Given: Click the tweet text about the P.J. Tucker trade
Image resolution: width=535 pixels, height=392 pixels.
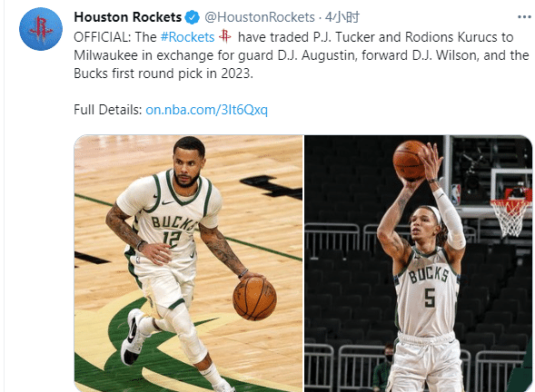Looking at the screenshot, I should [302, 55].
